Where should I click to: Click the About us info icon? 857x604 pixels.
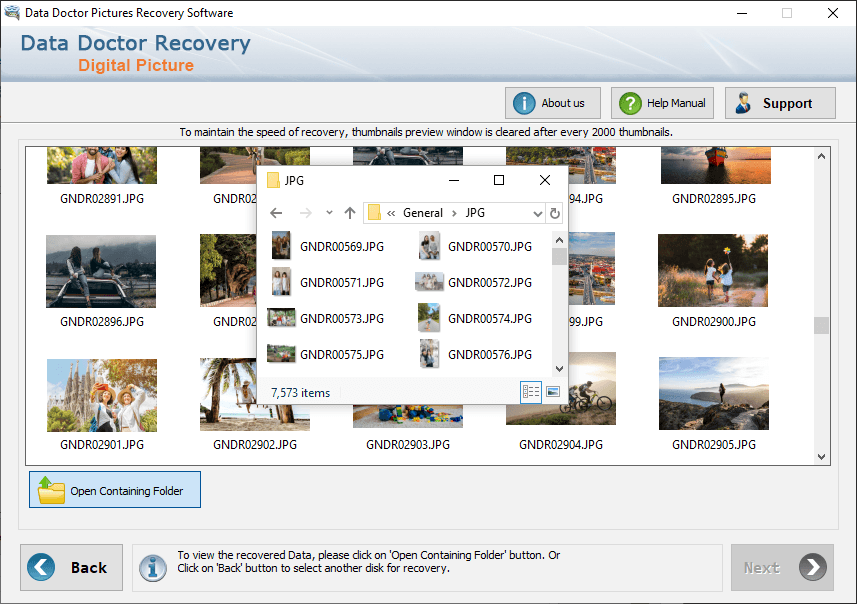tap(524, 103)
